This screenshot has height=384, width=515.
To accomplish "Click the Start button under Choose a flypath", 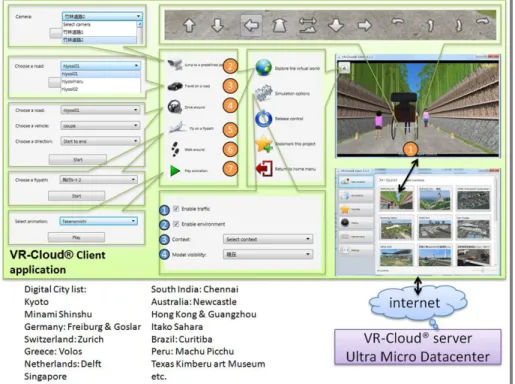I will point(76,196).
